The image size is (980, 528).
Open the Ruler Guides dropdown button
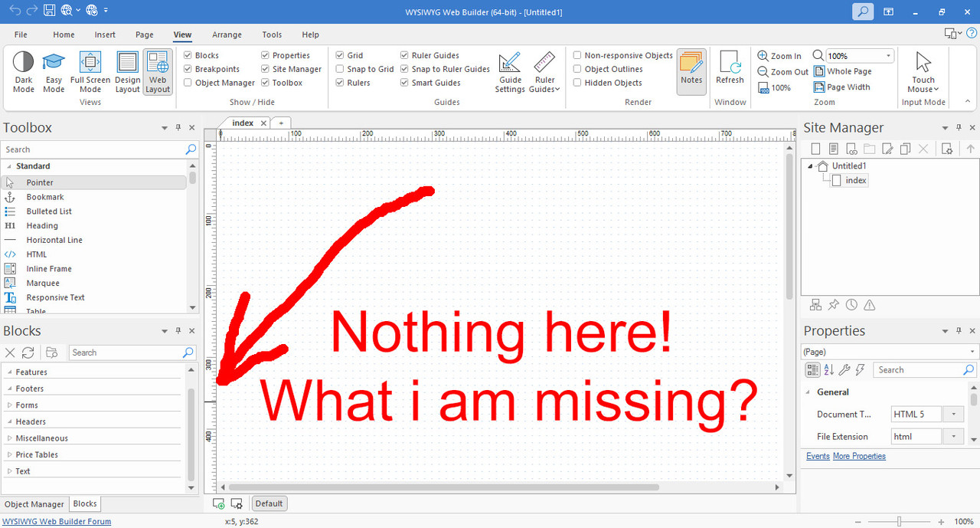(544, 72)
